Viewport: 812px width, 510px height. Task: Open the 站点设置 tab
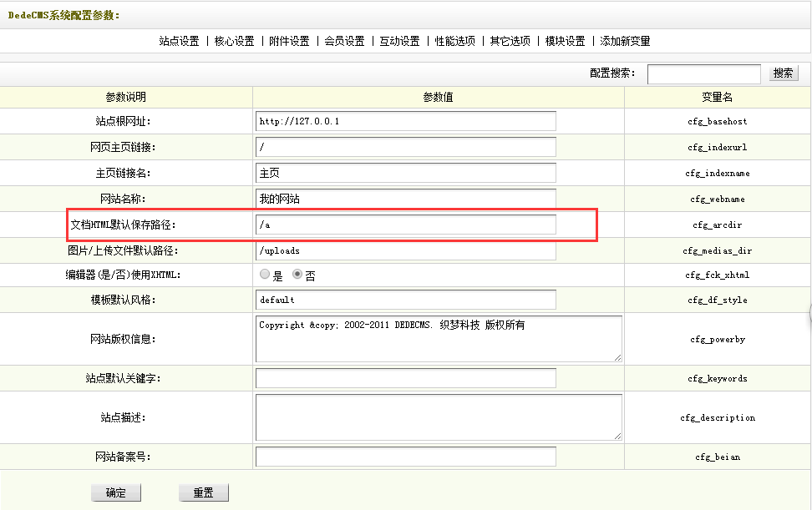click(x=179, y=41)
